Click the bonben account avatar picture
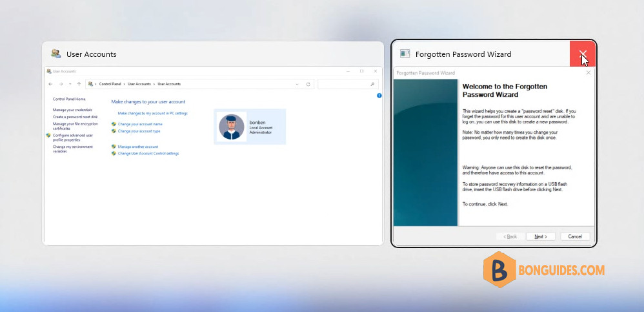Screen dimensions: 644x312 tap(232, 127)
